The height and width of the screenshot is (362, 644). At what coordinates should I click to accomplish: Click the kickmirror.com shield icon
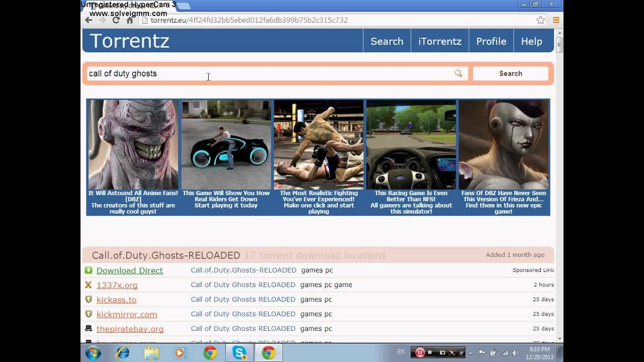tap(89, 314)
